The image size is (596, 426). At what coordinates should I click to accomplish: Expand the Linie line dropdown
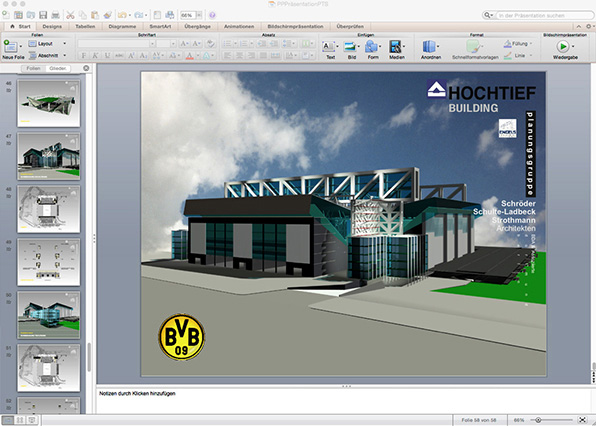tap(531, 55)
